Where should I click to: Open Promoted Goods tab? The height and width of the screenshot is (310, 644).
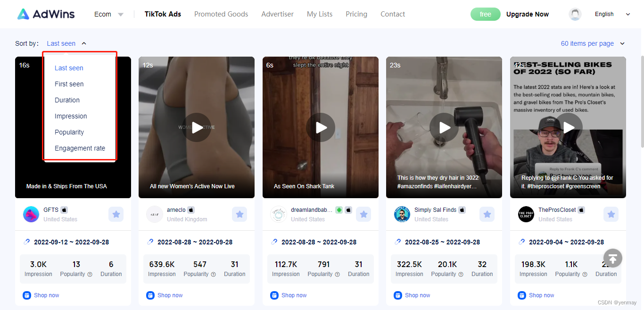coord(221,14)
